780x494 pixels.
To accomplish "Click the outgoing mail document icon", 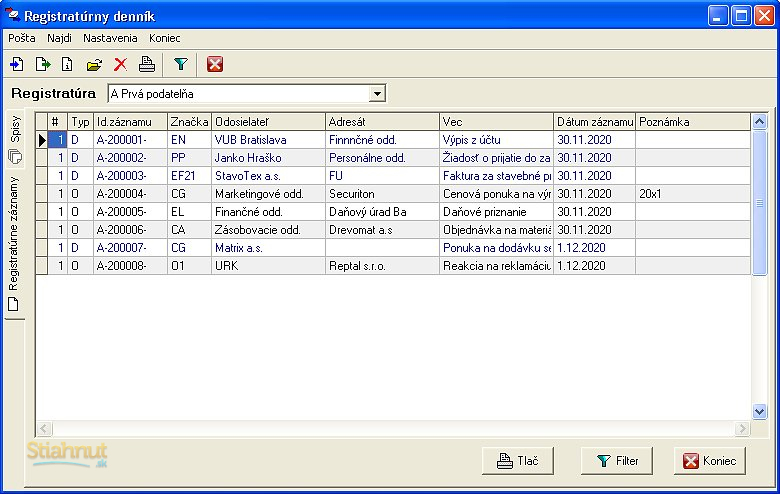I will (43, 64).
